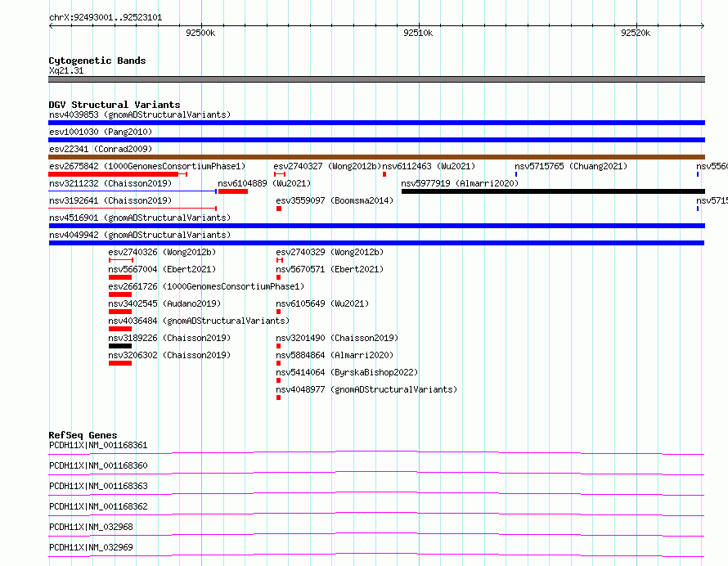
Task: Select nsv6104889 (Wu2021) variant label
Action: click(264, 183)
